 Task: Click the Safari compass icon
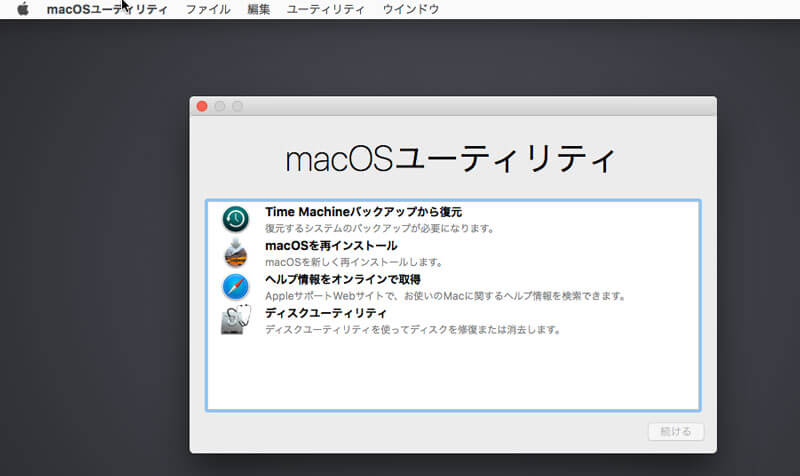point(236,286)
